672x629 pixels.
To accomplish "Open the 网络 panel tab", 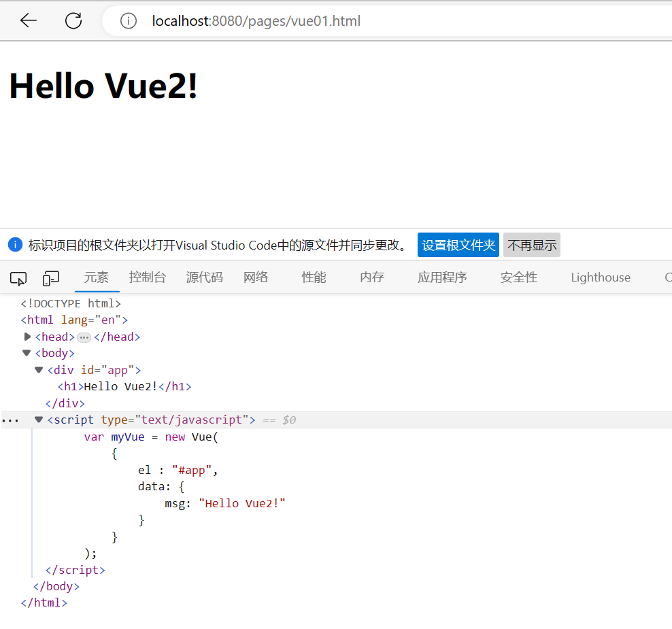I will point(255,277).
